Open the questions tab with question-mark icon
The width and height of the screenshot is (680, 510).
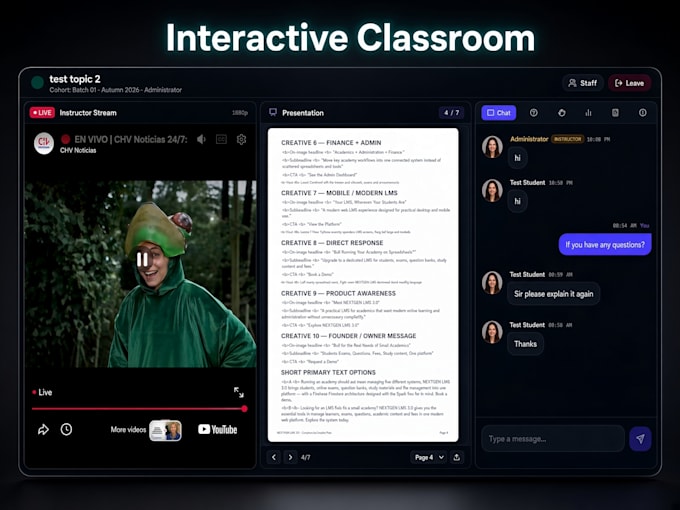pyautogui.click(x=534, y=113)
